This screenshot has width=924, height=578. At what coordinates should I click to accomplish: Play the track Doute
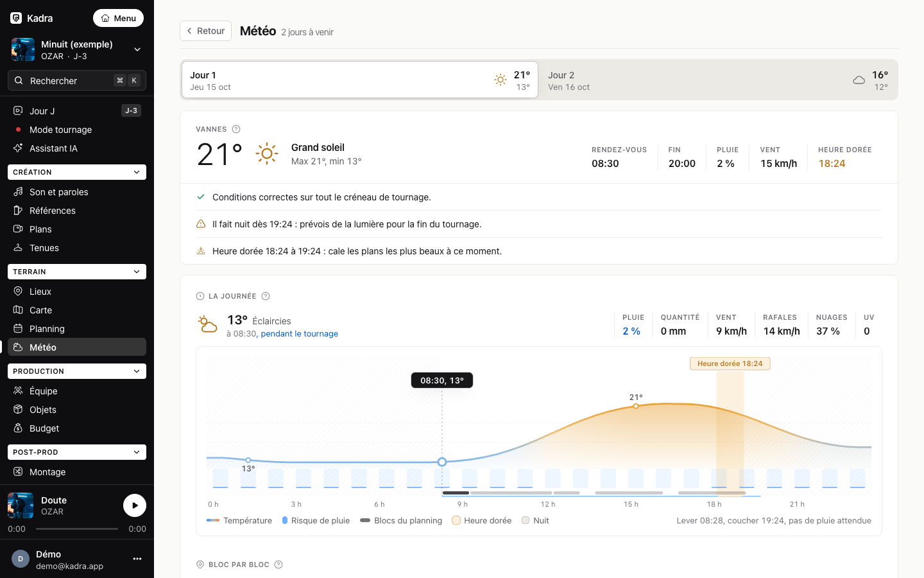(x=135, y=505)
